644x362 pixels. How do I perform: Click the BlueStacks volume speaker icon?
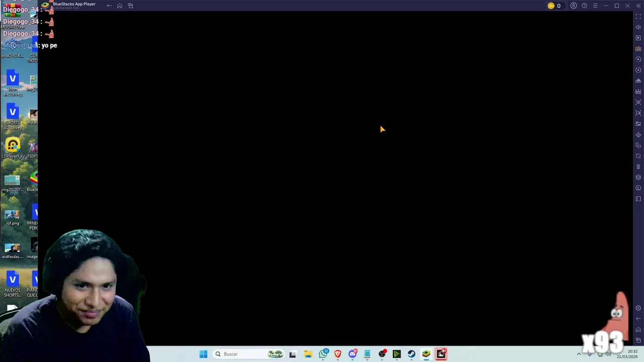[x=638, y=27]
